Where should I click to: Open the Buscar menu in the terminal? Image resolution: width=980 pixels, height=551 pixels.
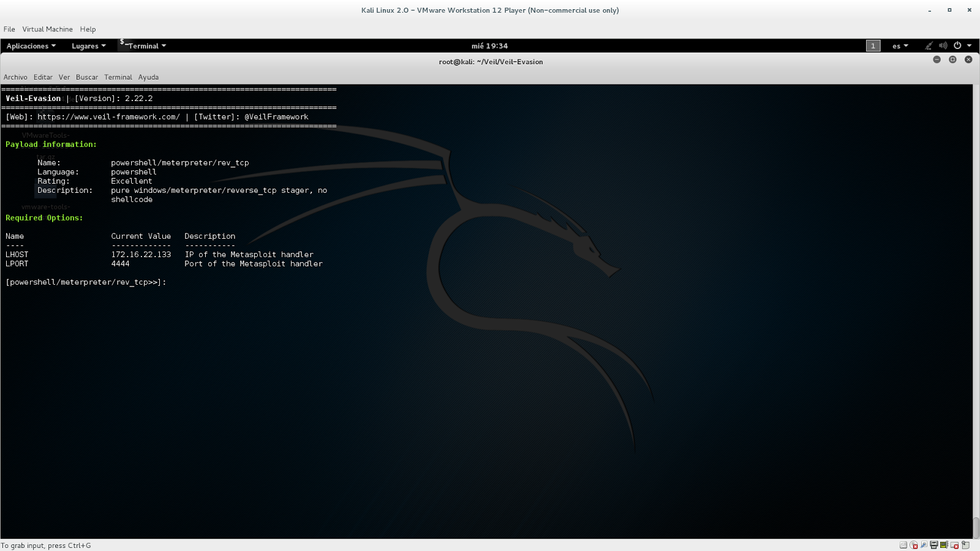click(87, 77)
